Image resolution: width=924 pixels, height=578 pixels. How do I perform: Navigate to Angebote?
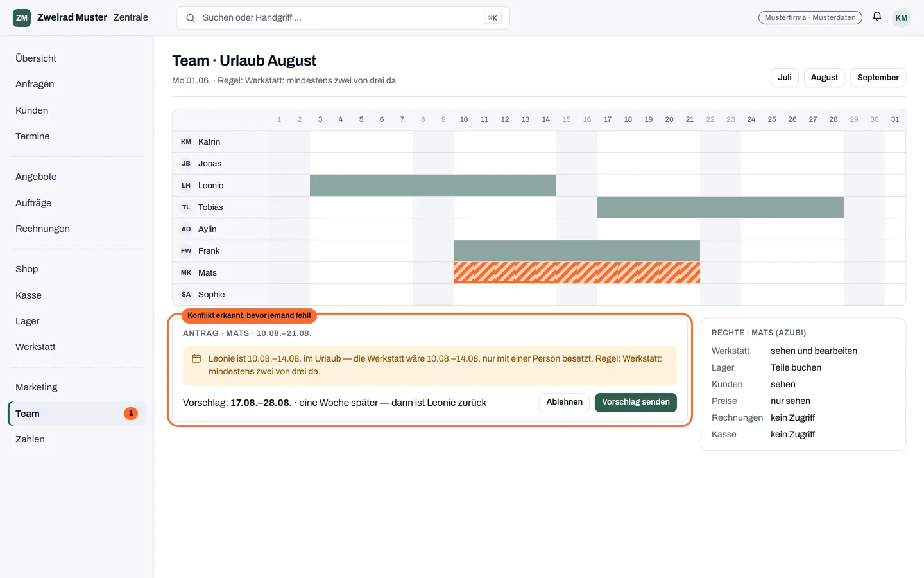(77, 177)
